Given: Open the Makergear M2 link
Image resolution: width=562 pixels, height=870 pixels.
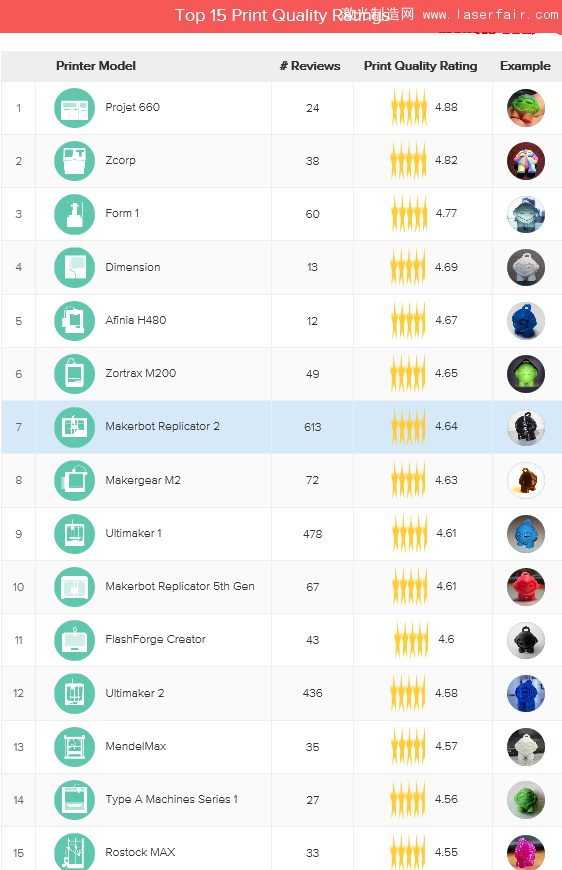Looking at the screenshot, I should (x=143, y=480).
